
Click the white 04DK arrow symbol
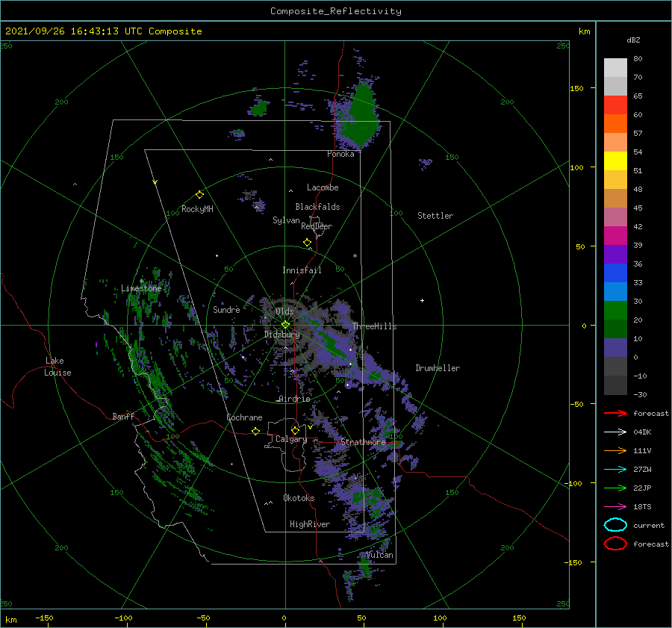coord(615,432)
